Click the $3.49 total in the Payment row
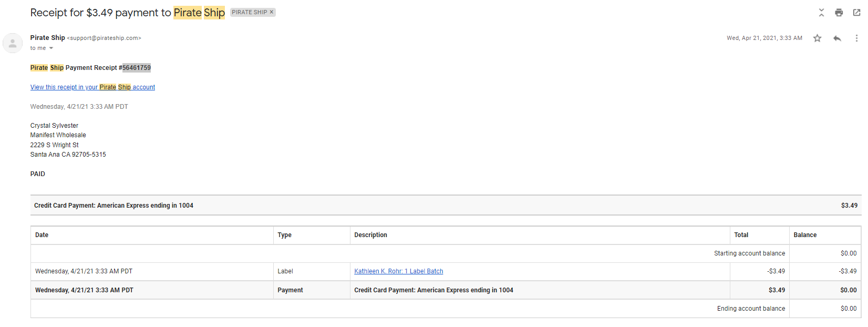868x327 pixels. click(777, 290)
